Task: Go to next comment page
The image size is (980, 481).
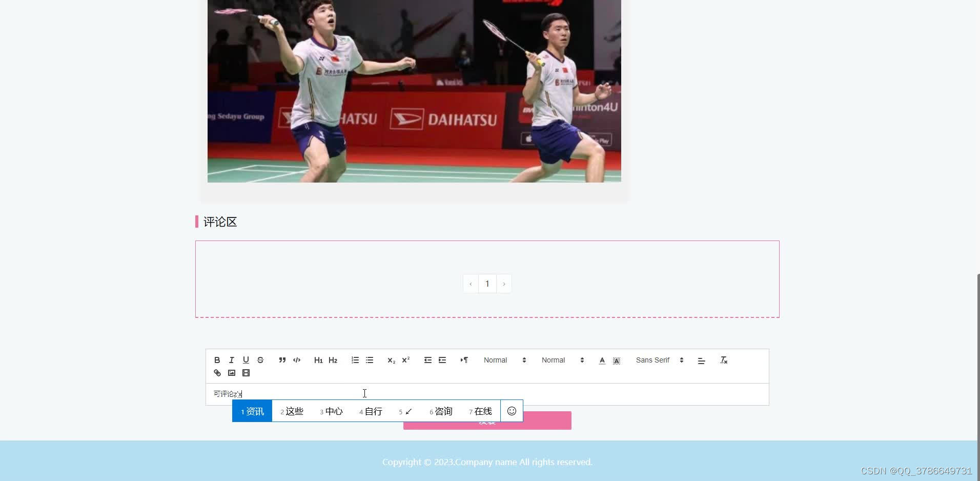Action: pos(504,284)
